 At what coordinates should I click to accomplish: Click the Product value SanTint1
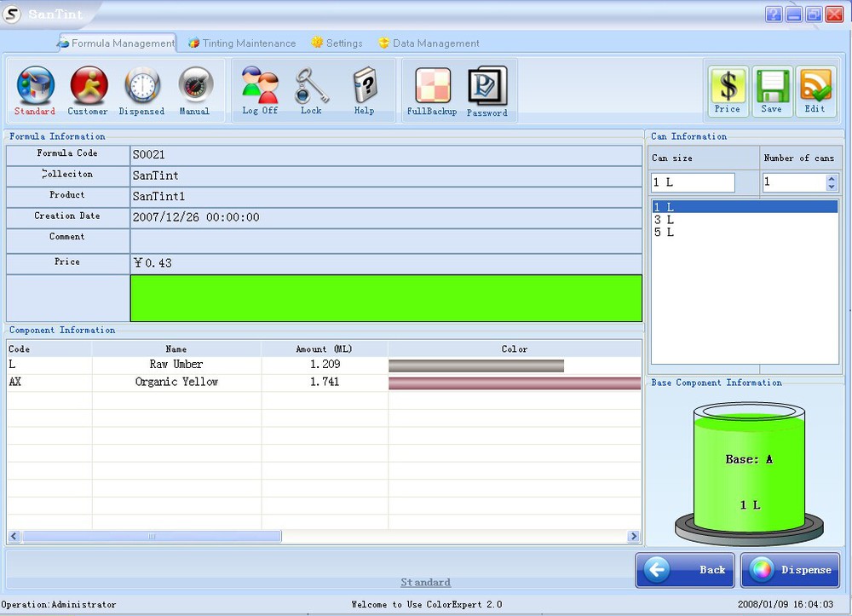click(158, 196)
